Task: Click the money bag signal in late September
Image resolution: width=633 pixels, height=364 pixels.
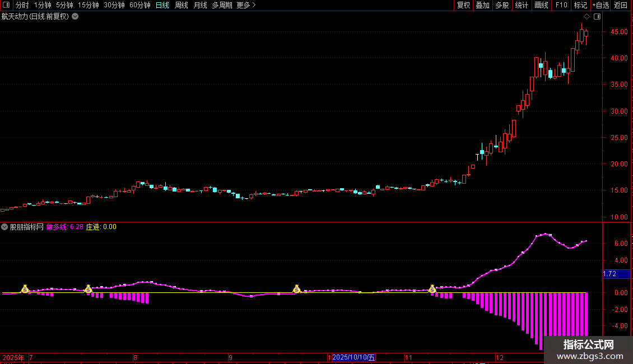Action: (x=297, y=289)
